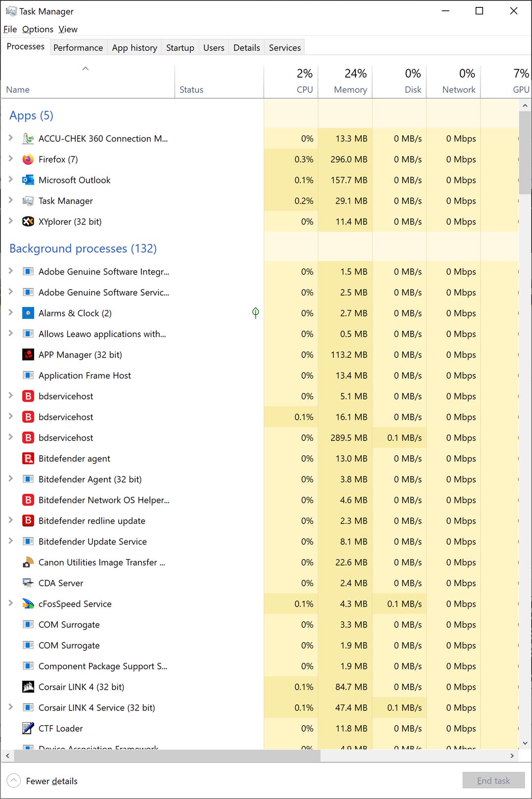Click the CTF Loader icon

click(x=28, y=728)
